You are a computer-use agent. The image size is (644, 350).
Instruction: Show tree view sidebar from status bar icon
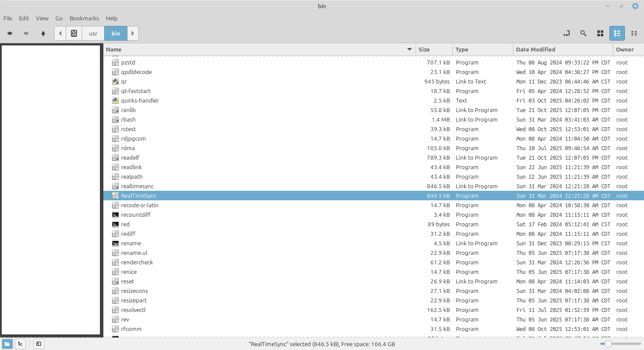(x=20, y=344)
